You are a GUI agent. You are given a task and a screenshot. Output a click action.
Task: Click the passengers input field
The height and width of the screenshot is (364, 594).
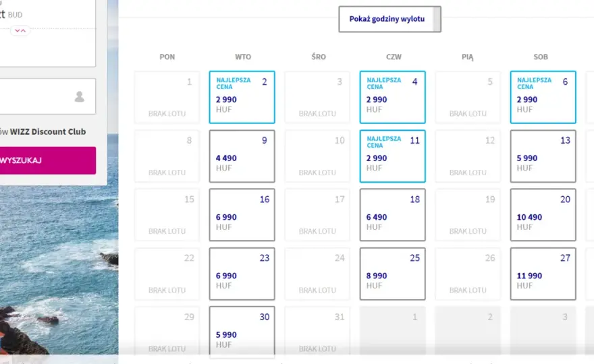(x=48, y=96)
